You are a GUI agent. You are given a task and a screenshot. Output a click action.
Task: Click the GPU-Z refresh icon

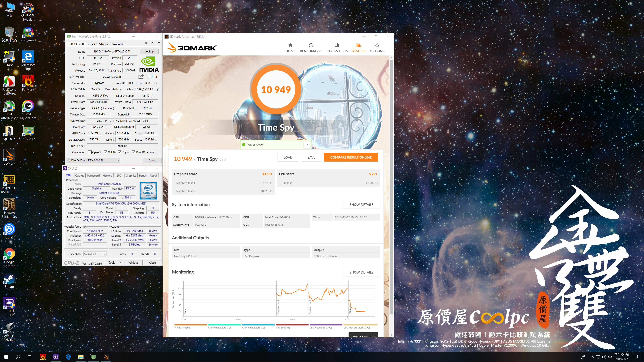coord(152,43)
